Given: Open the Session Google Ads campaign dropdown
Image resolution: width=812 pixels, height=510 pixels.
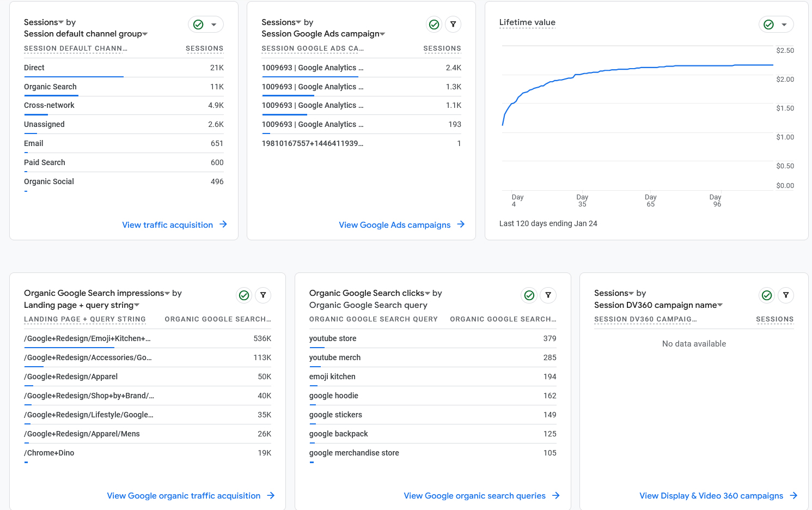Looking at the screenshot, I should pyautogui.click(x=383, y=33).
